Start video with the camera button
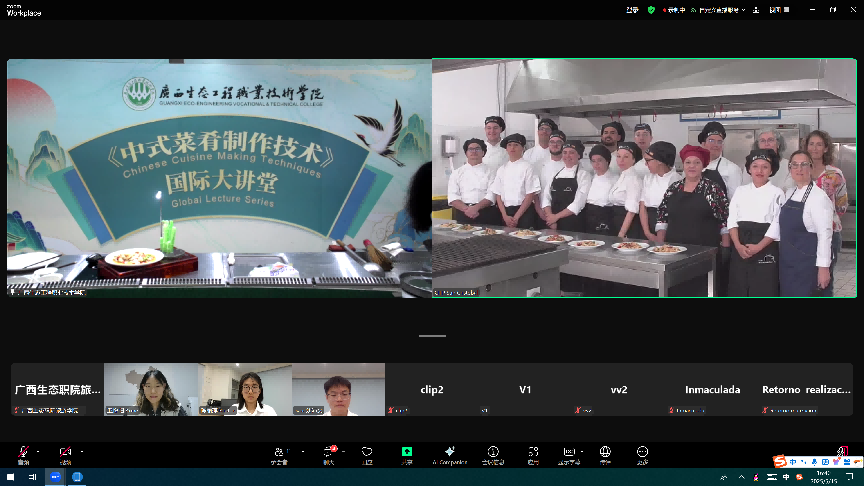Screen dimensions: 864x486 click(65, 455)
